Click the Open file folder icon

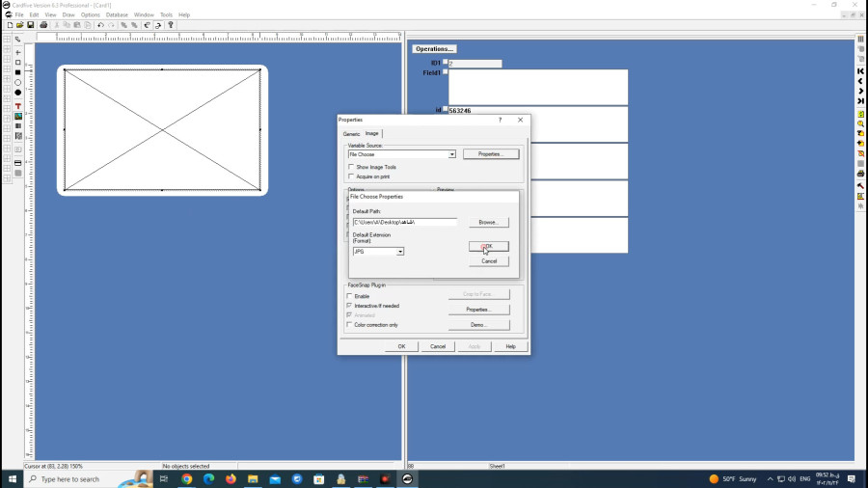(20, 25)
